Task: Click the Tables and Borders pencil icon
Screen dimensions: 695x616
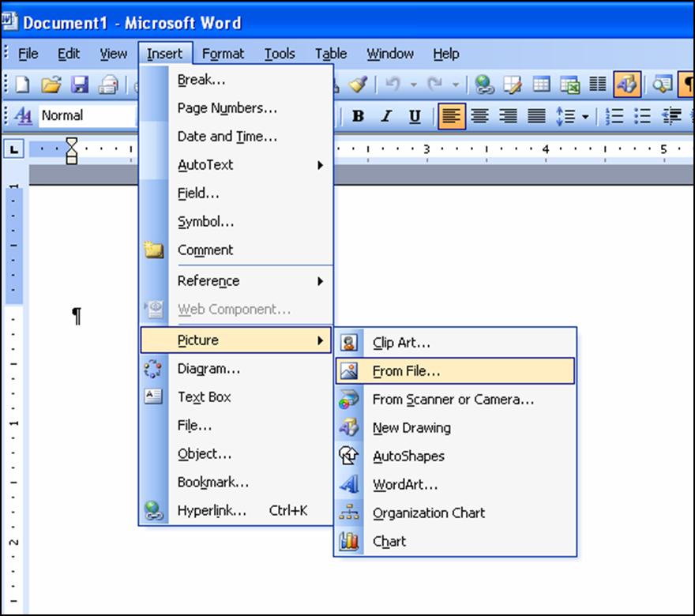Action: (513, 85)
